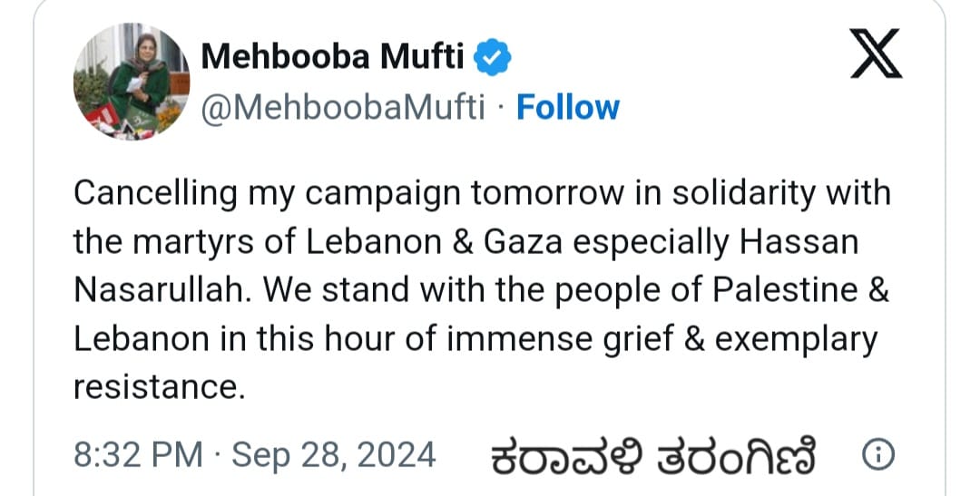Viewport: 980px width, 496px height.
Task: Click the X logo icon
Action: pos(877,55)
